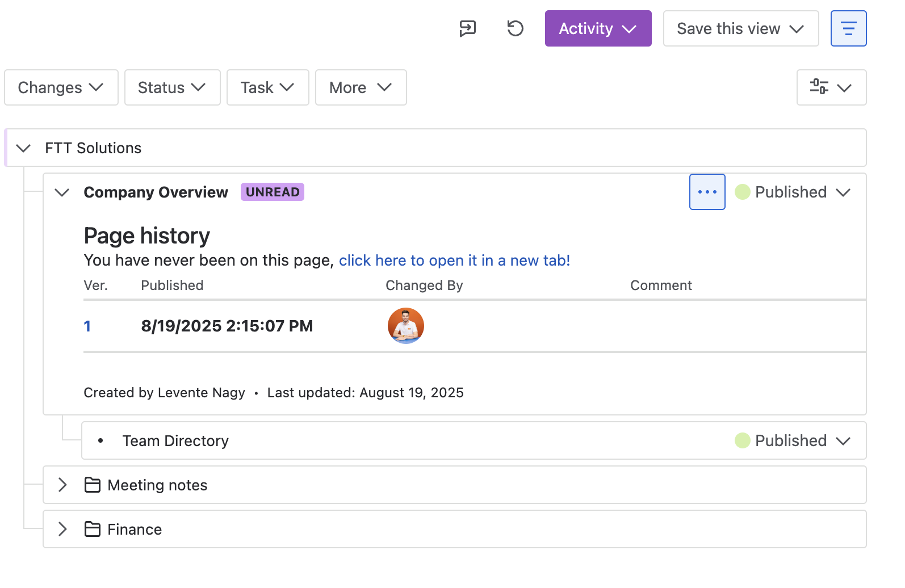Click the Finance folder icon
905x588 pixels.
coord(92,530)
